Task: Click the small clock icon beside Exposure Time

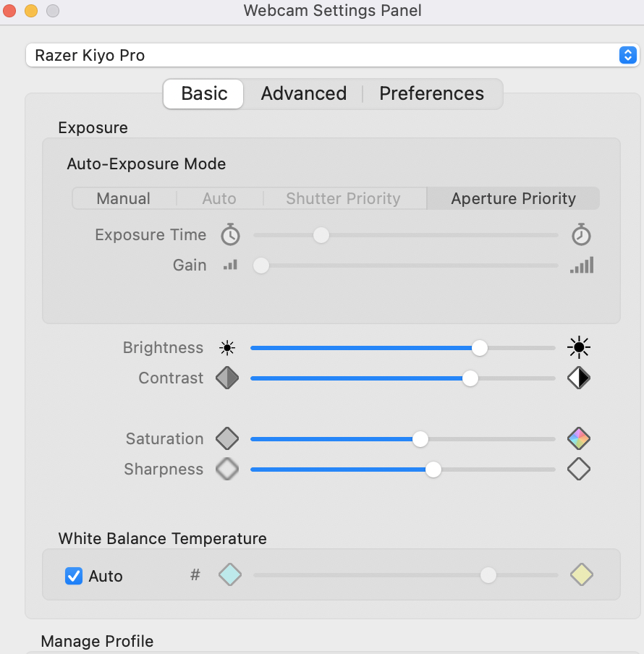Action: 229,234
